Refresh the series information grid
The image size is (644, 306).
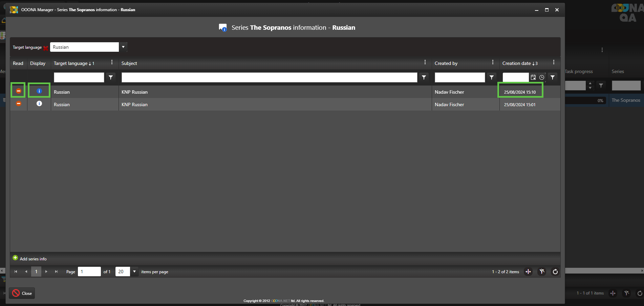tap(555, 272)
